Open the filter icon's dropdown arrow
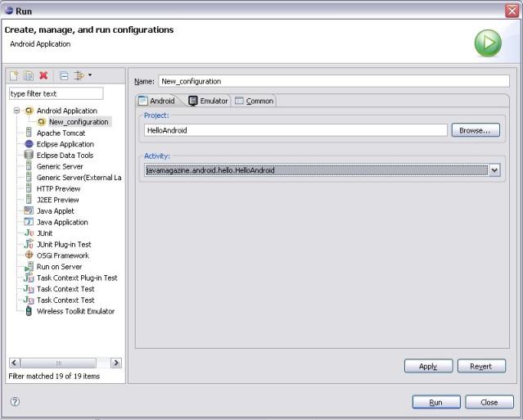This screenshot has height=420, width=523. tap(90, 75)
